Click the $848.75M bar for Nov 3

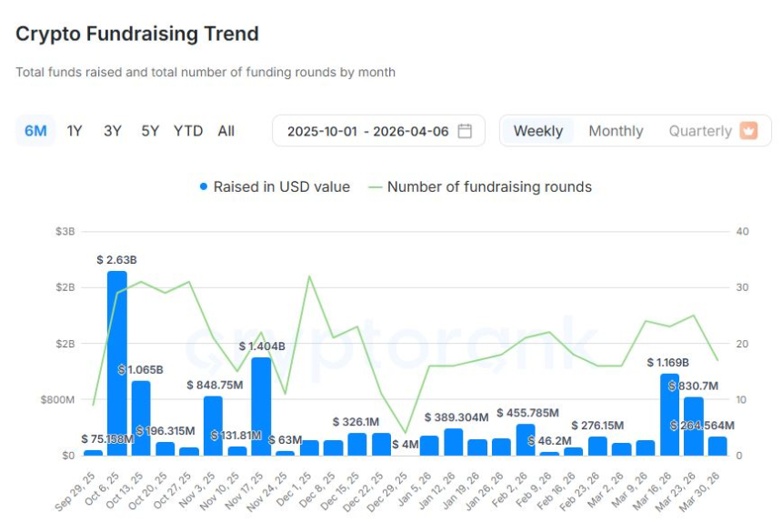point(213,426)
